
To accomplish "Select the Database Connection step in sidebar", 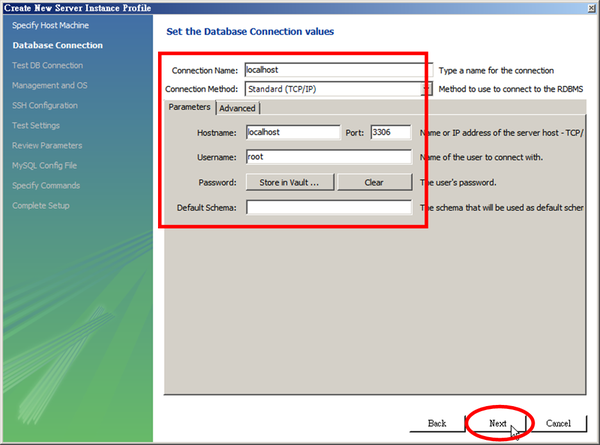I will [58, 46].
